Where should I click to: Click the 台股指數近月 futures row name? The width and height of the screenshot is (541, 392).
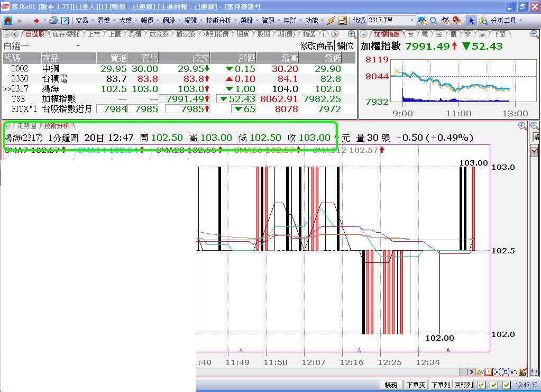coord(67,109)
